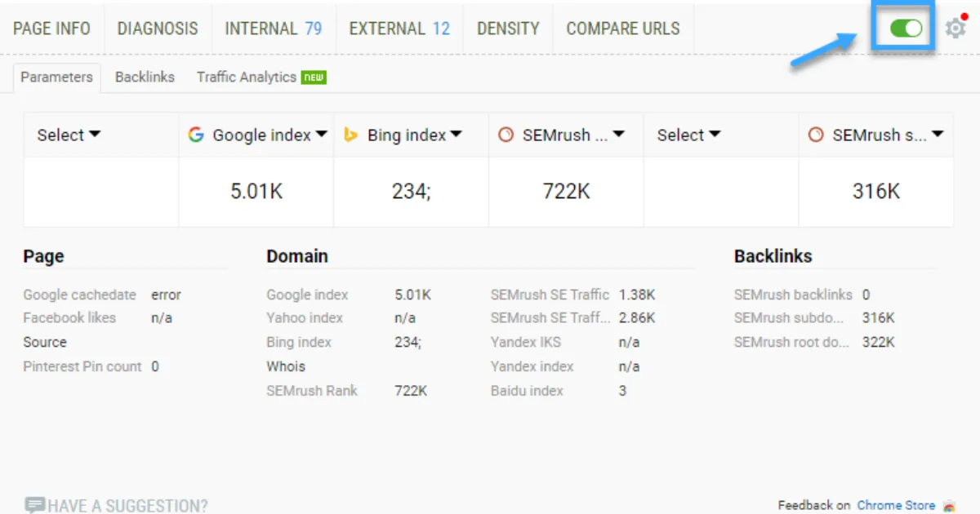Go to the COMPARE URLS tab
Image resolution: width=980 pixels, height=514 pixels.
tap(623, 29)
